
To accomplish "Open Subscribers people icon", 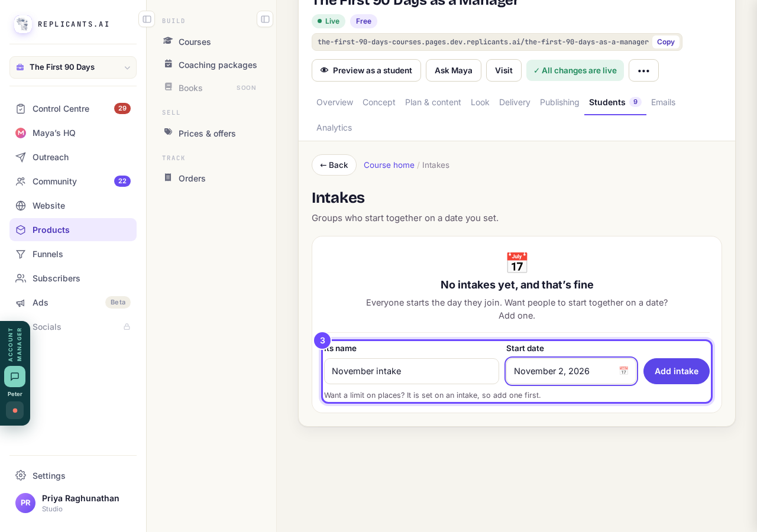I will pos(21,278).
